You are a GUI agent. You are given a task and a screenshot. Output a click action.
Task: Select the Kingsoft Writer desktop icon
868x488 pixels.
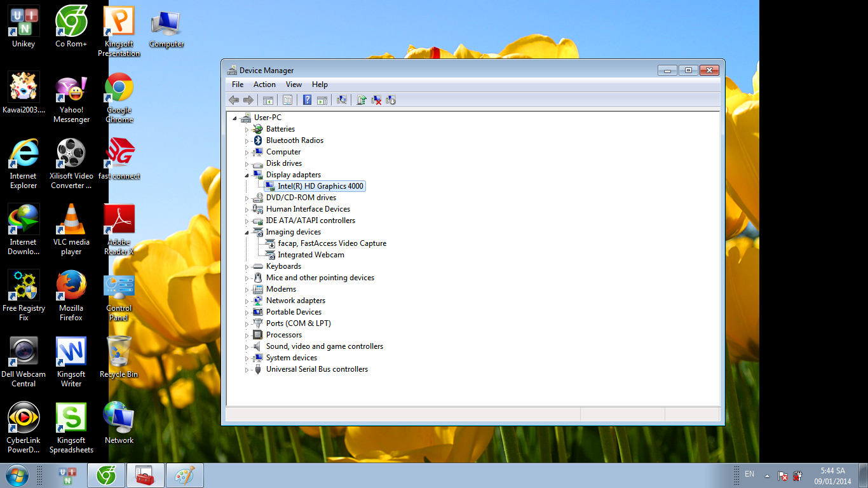[71, 363]
